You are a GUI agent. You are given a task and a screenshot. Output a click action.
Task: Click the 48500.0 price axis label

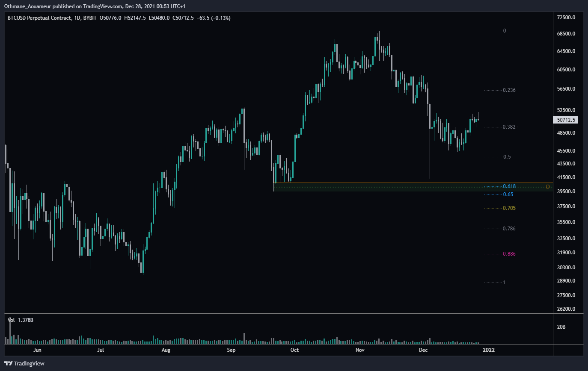tap(565, 133)
